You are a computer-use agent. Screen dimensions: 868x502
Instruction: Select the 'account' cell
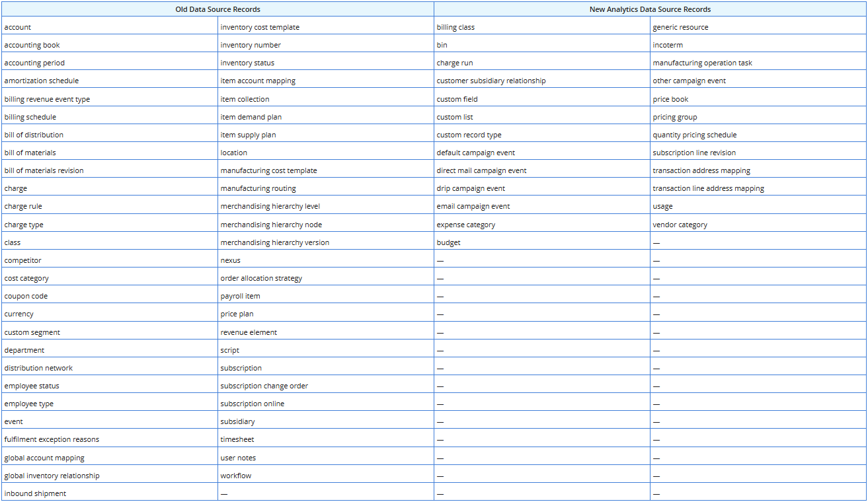(18, 27)
